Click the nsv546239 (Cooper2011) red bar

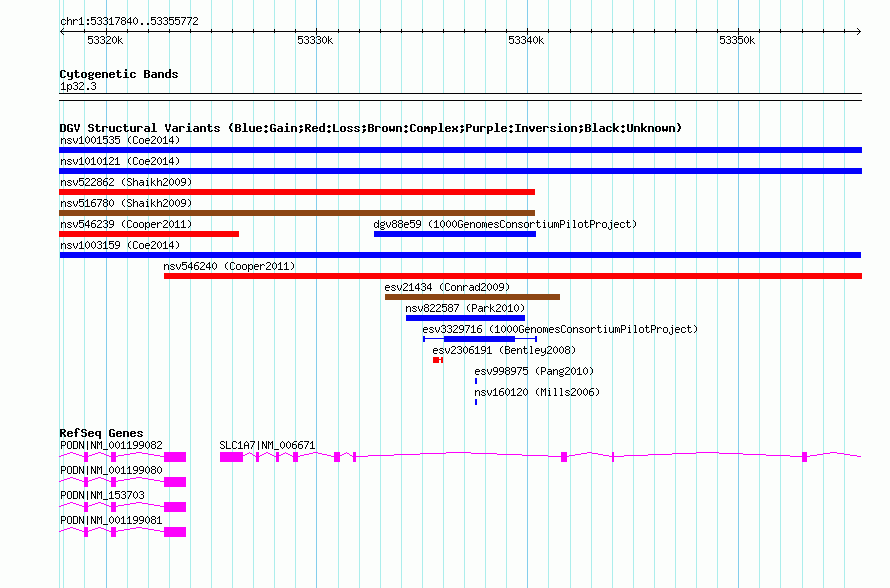(149, 234)
